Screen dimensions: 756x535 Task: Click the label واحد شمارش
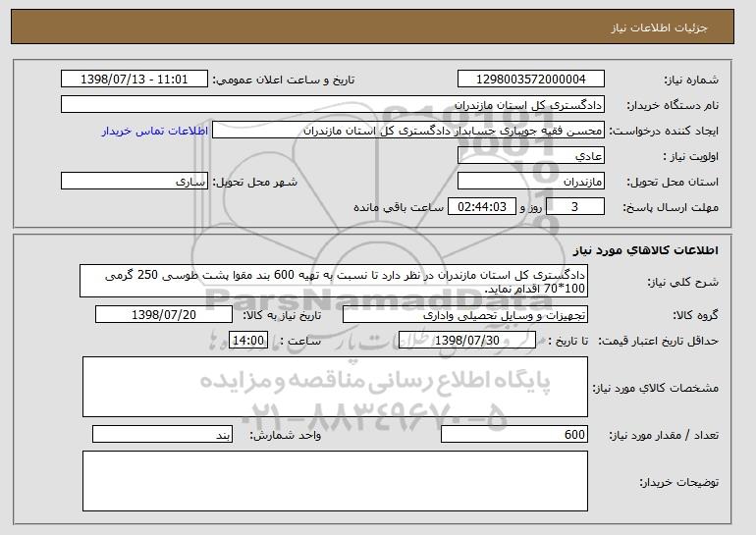click(x=285, y=435)
